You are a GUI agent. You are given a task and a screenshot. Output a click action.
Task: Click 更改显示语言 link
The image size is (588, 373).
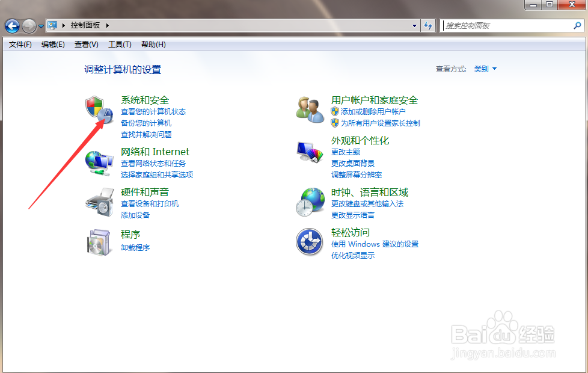coord(353,215)
